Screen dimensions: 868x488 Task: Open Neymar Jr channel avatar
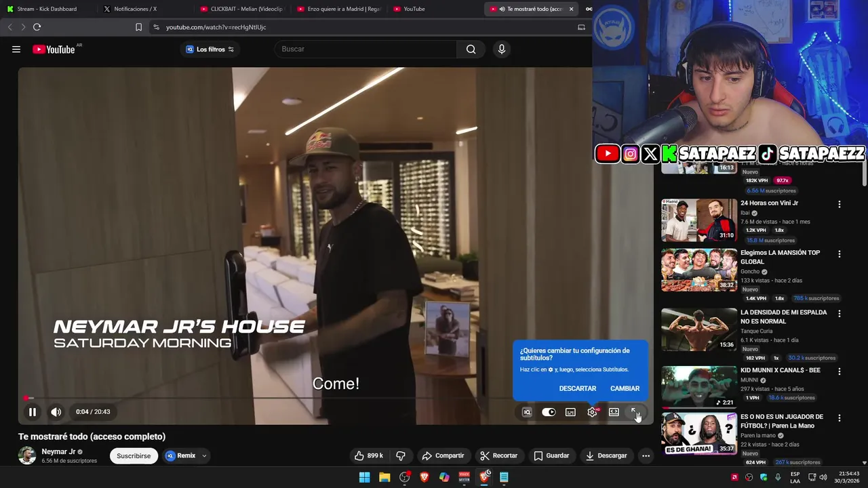pyautogui.click(x=27, y=455)
